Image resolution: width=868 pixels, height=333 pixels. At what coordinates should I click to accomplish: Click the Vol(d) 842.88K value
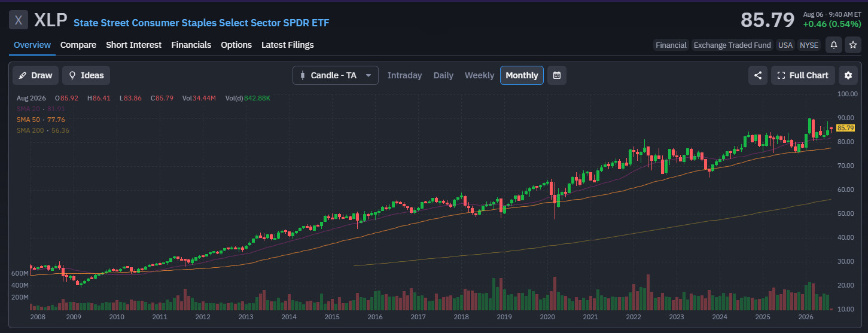click(248, 97)
